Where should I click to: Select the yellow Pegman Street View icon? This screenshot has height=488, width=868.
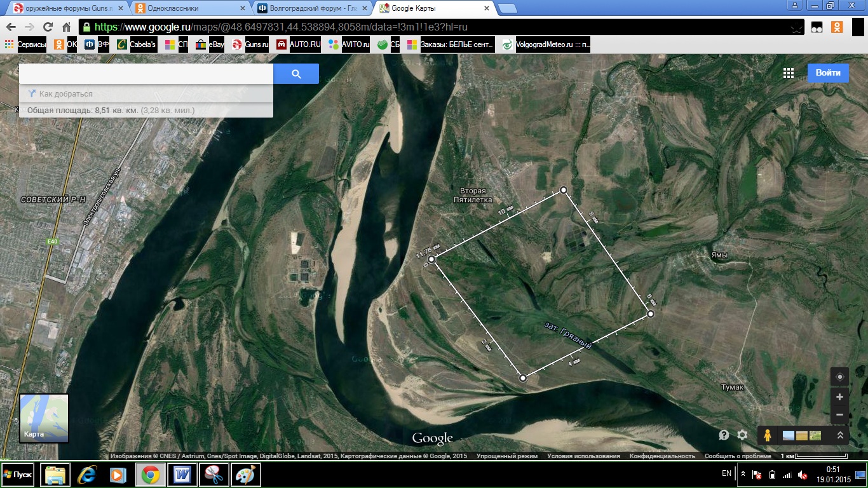[768, 435]
